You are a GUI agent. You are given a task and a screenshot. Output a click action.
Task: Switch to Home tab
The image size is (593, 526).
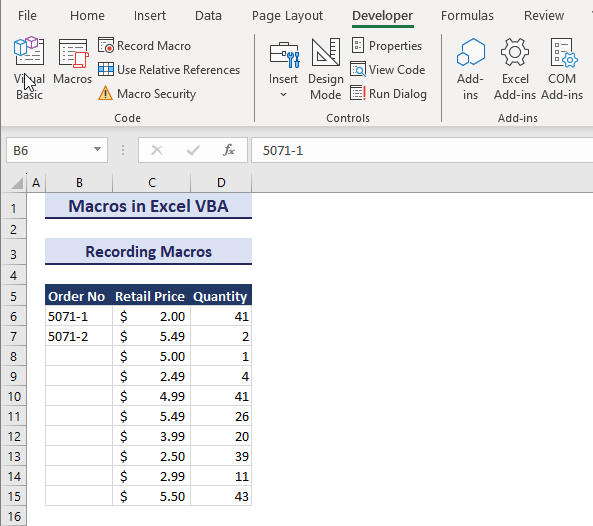click(87, 16)
